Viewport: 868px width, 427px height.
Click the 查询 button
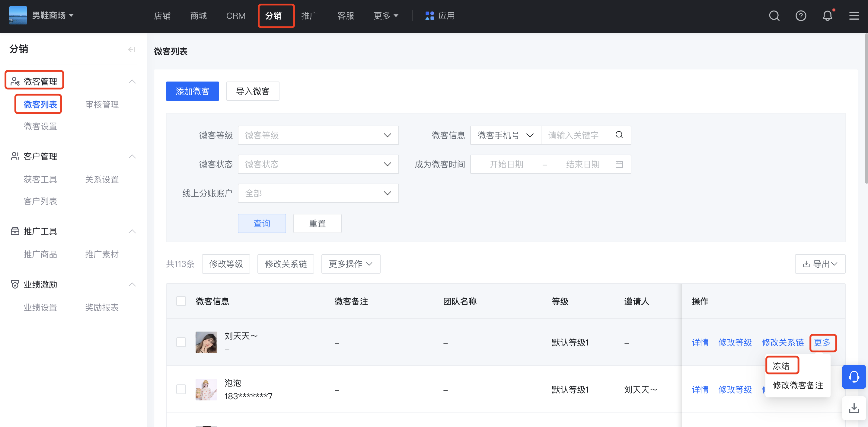[x=262, y=223]
